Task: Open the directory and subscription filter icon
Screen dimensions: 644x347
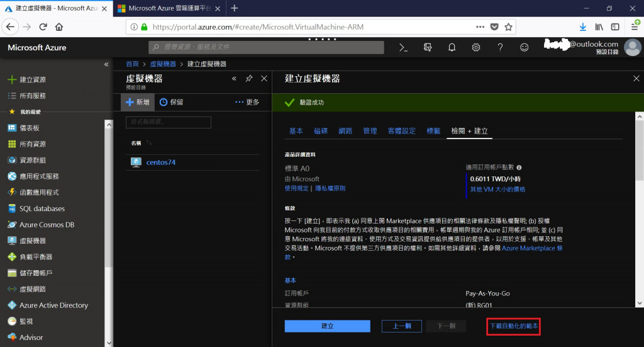Action: point(428,48)
